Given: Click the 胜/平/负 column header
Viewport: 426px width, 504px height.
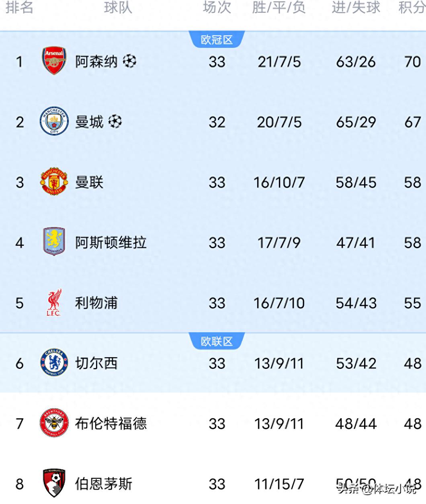Looking at the screenshot, I should [x=279, y=7].
